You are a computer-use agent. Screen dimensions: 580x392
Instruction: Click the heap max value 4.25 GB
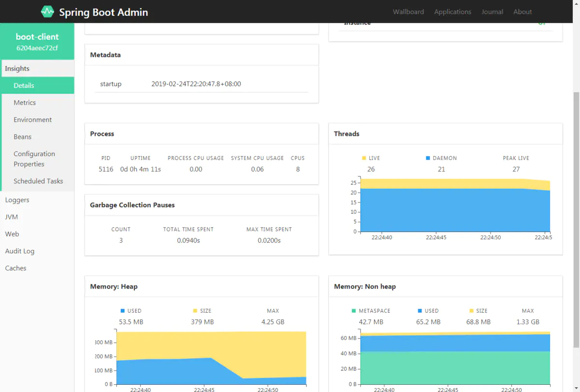pos(273,322)
